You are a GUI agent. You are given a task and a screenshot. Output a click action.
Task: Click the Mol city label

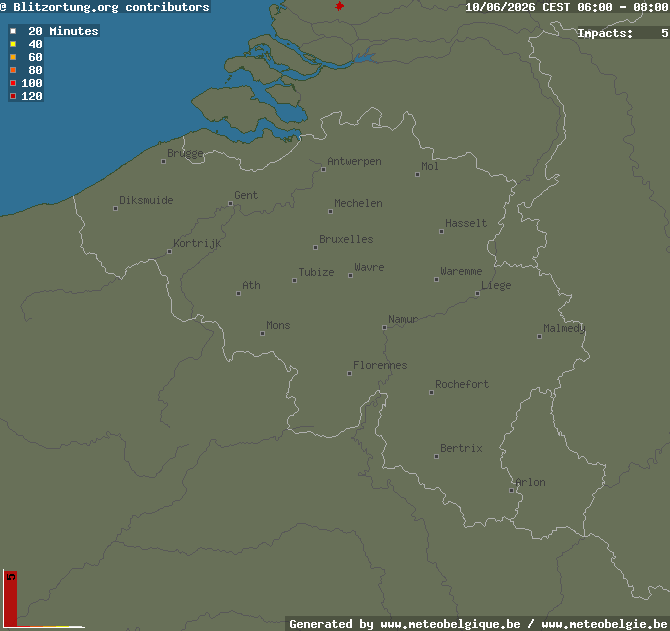[x=430, y=166]
